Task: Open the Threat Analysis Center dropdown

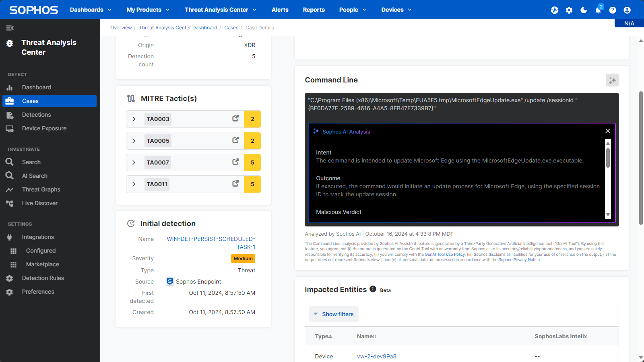Action: 220,10
